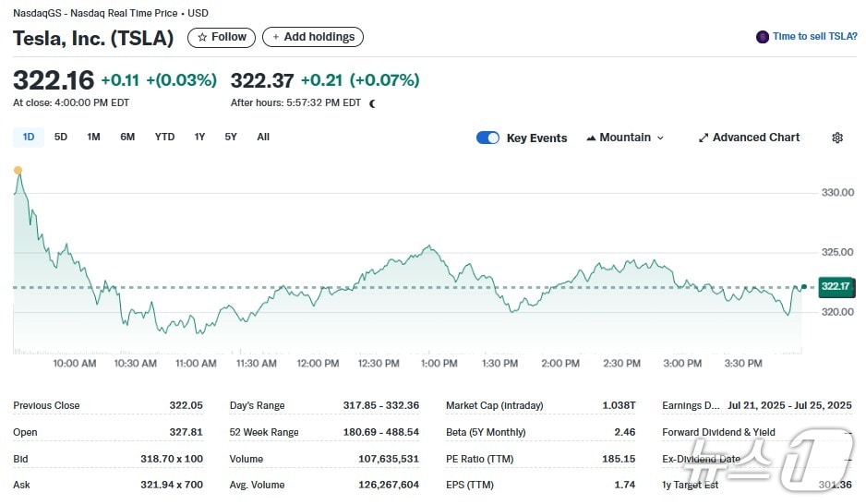The height and width of the screenshot is (504, 866).
Task: Select the All time range
Action: pos(263,137)
